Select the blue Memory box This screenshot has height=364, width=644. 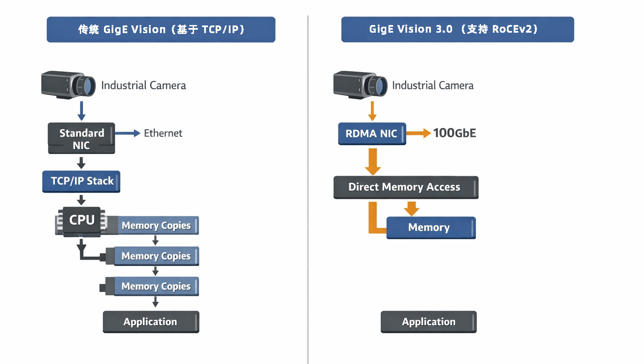430,227
